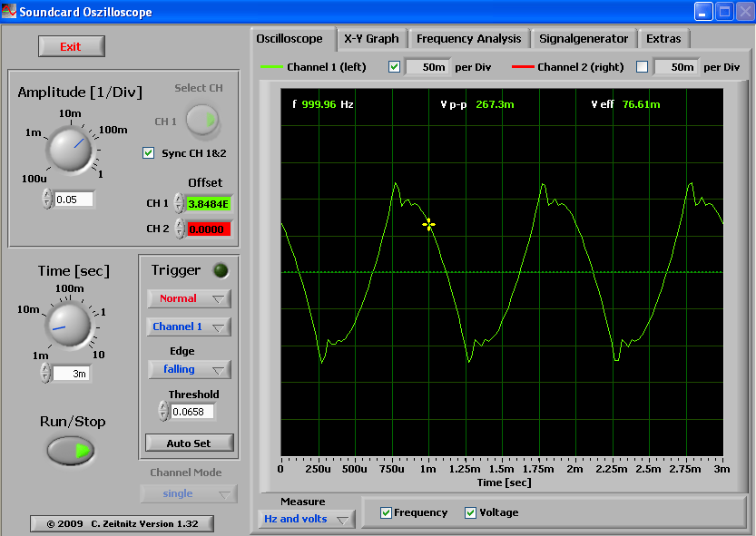Click the Time [sec] rotary knob
Screen dimensions: 756x536
point(70,325)
